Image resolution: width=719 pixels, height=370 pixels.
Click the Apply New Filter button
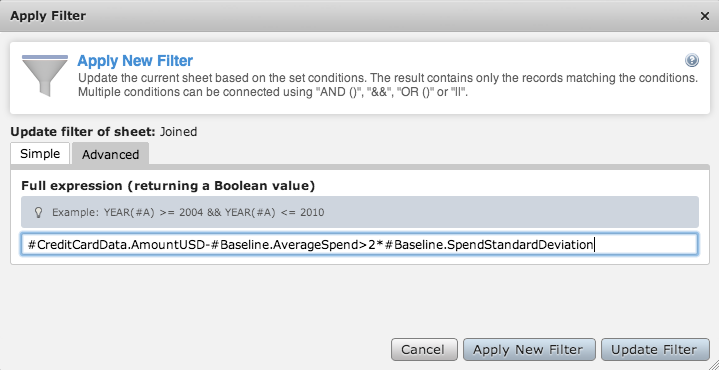click(x=529, y=349)
